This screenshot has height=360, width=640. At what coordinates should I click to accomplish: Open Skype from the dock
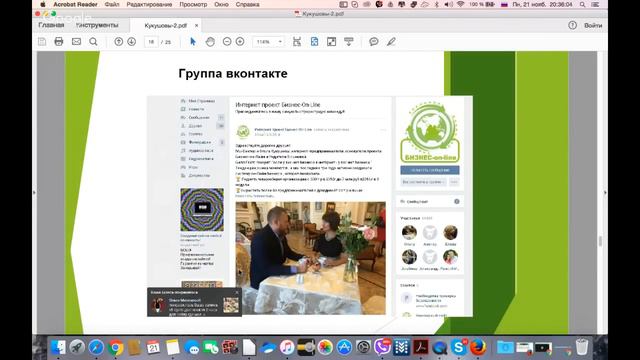(459, 347)
